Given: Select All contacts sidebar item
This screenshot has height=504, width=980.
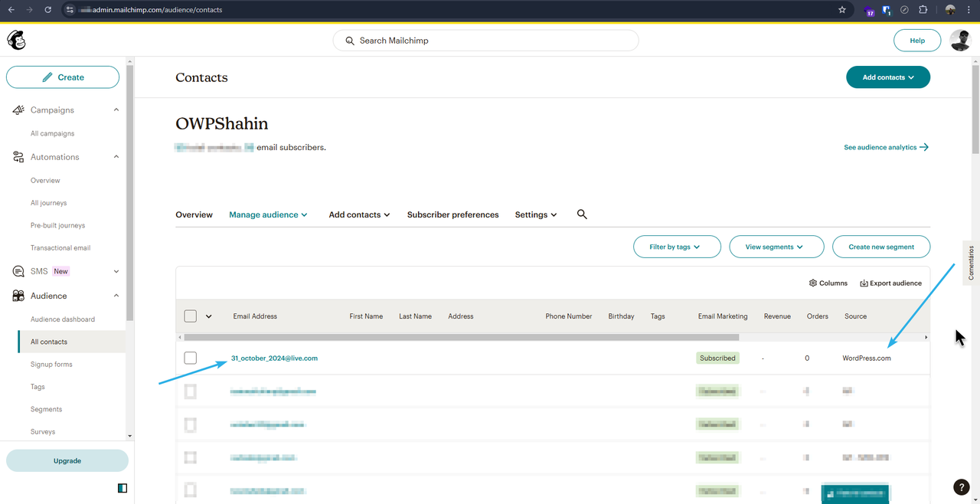Looking at the screenshot, I should [x=72, y=342].
